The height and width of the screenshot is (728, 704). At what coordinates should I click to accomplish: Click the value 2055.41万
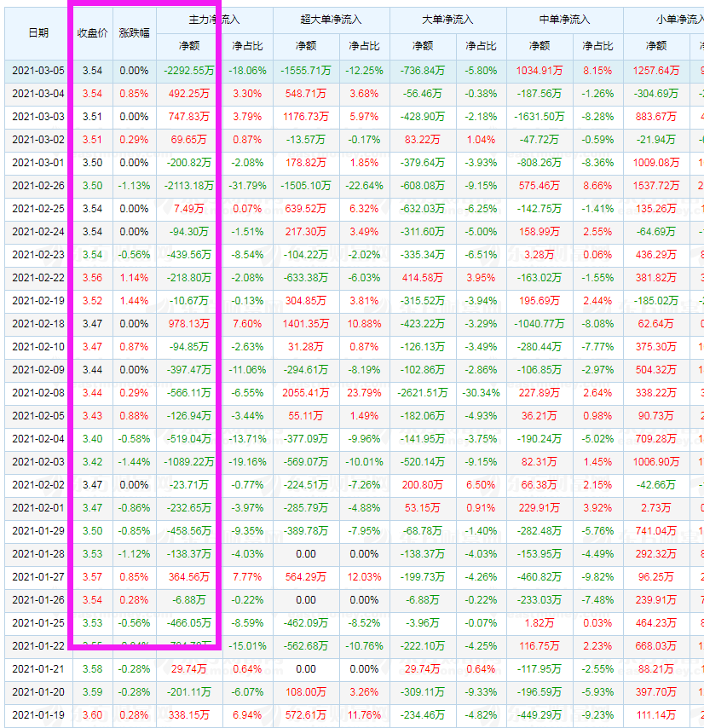coord(306,393)
